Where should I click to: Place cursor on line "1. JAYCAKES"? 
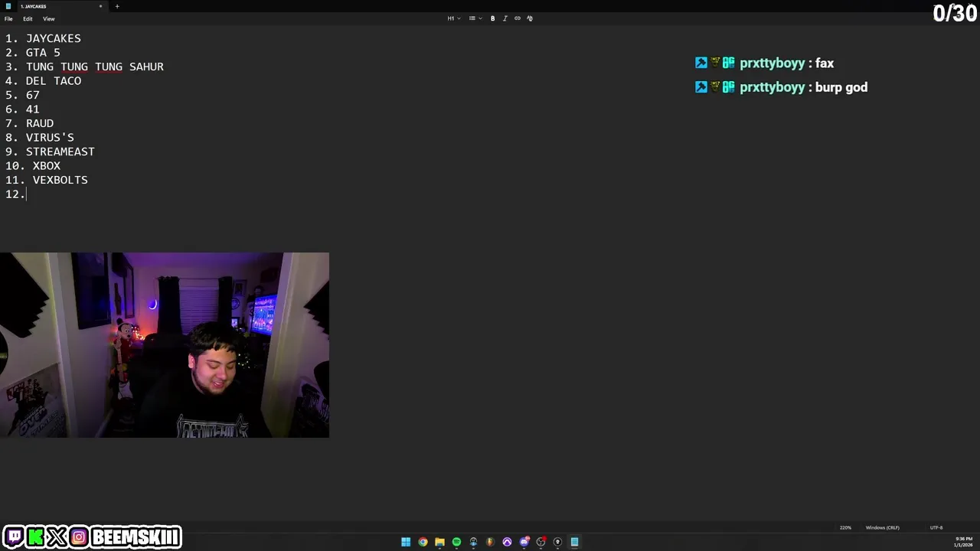[x=43, y=38]
